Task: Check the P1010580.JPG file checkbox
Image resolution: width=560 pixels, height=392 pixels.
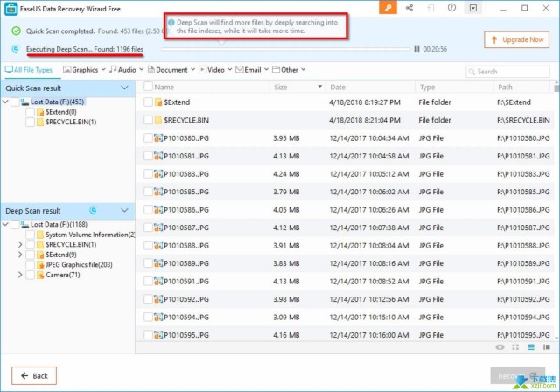Action: pyautogui.click(x=148, y=137)
